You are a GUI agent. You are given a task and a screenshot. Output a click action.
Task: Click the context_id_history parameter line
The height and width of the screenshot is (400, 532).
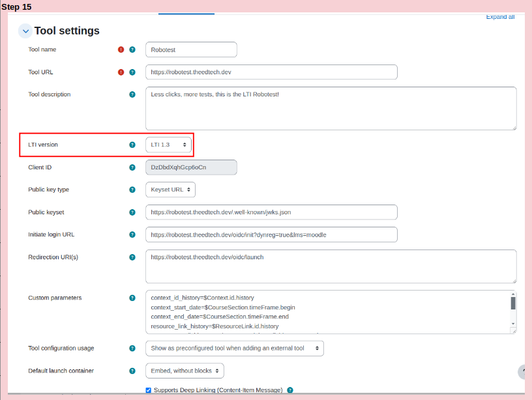pyautogui.click(x=202, y=298)
